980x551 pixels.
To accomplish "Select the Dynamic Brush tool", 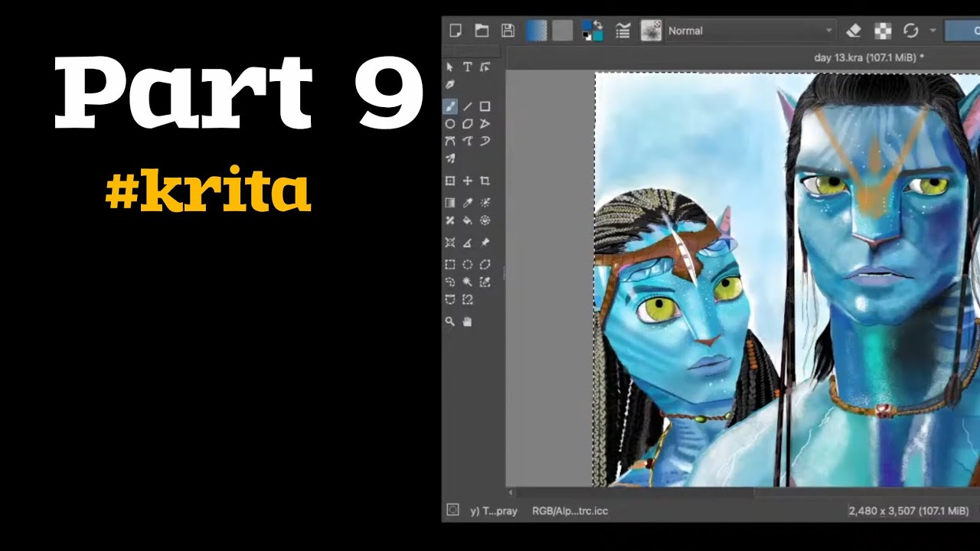I will [x=485, y=141].
